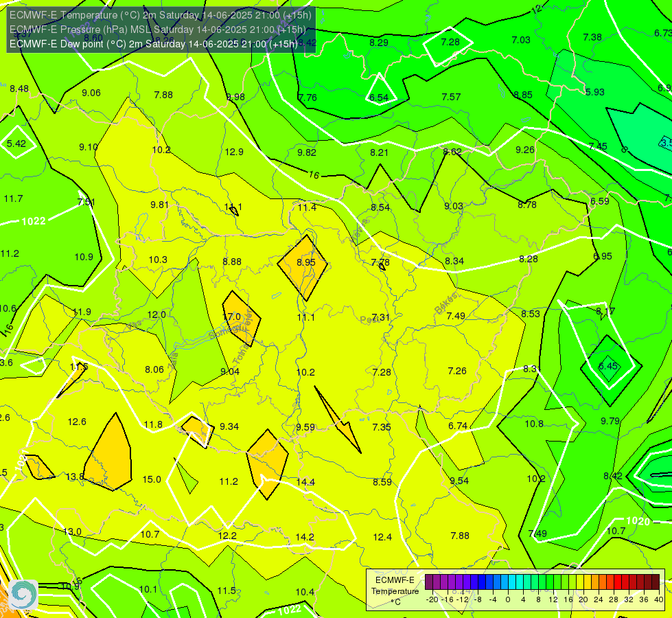Click the 9.03 dew point value
Image resolution: width=672 pixels, height=618 pixels.
[x=454, y=206]
